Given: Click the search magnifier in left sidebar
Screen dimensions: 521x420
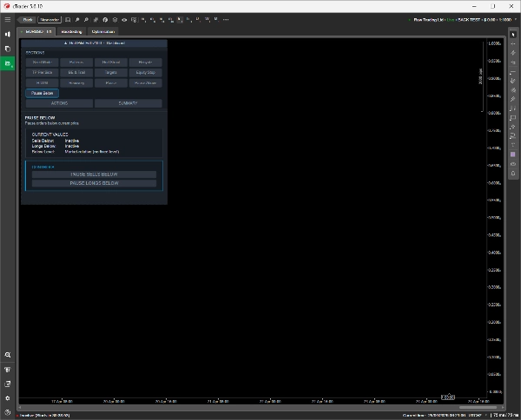Looking at the screenshot, I should (8, 355).
